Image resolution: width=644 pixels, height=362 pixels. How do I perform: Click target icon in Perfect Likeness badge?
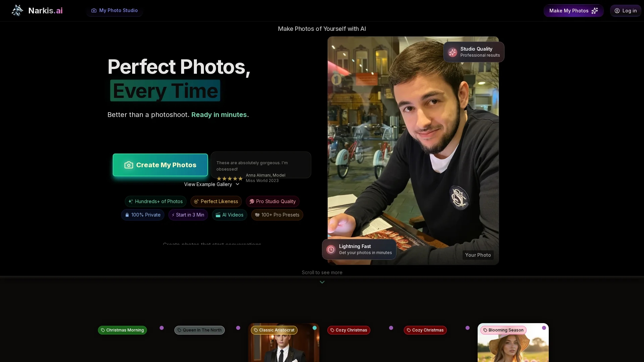pos(197,201)
